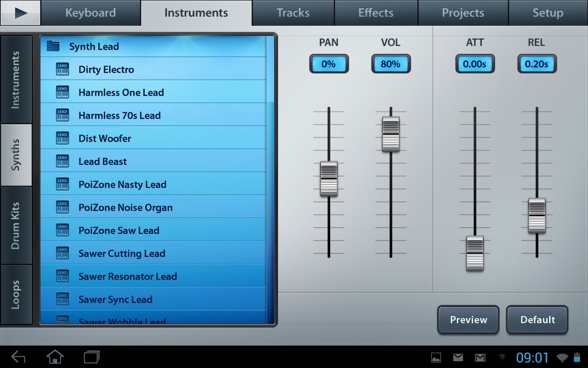The width and height of the screenshot is (588, 368).
Task: Choose PoiZone Saw Lead from list
Action: [x=119, y=230]
